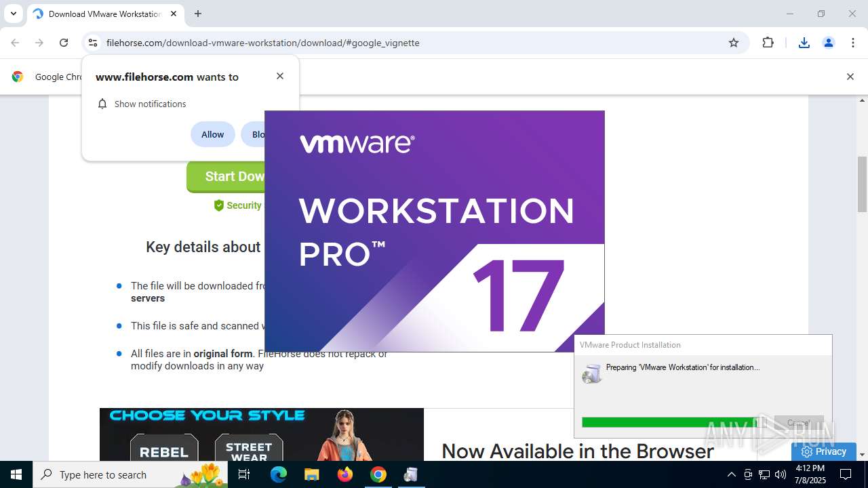Click 'Key details about' heading
This screenshot has width=868, height=488.
click(203, 247)
